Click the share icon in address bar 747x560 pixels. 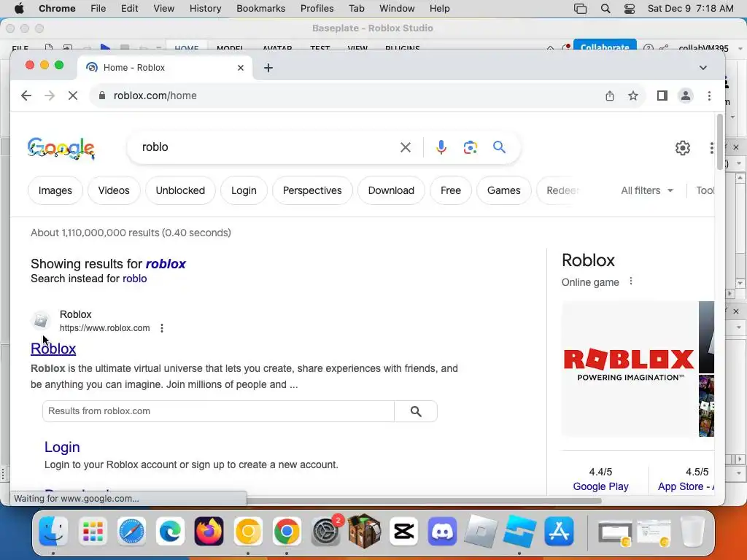pos(610,96)
